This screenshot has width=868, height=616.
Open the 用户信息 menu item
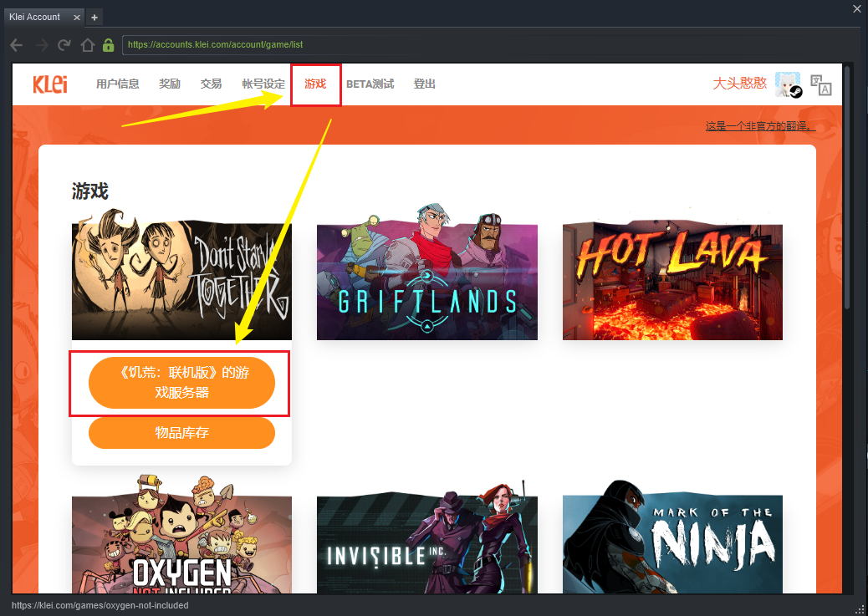tap(117, 84)
